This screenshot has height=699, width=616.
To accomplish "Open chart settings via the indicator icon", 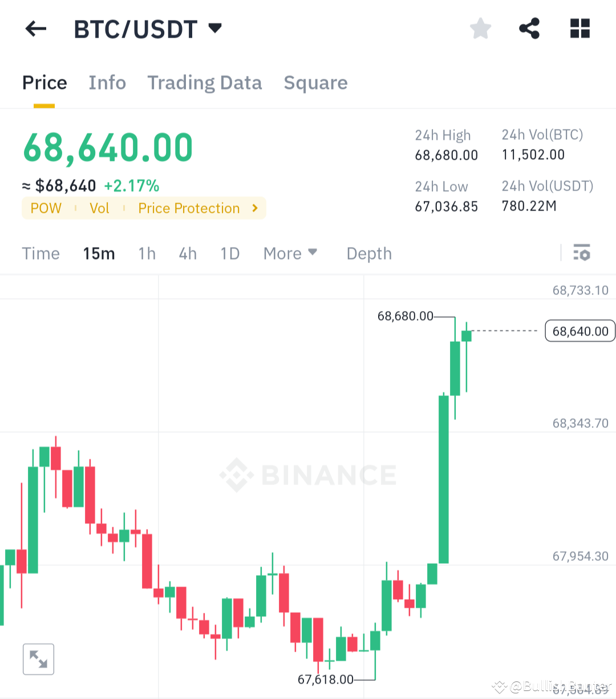I will tap(582, 253).
